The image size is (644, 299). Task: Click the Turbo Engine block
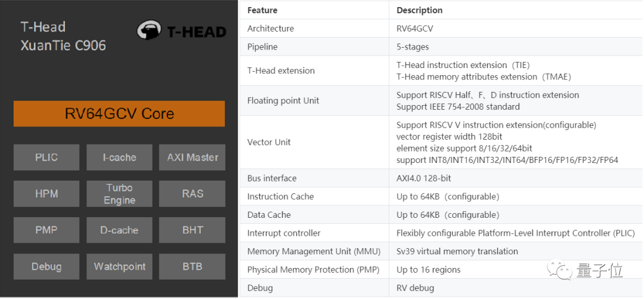click(x=119, y=194)
